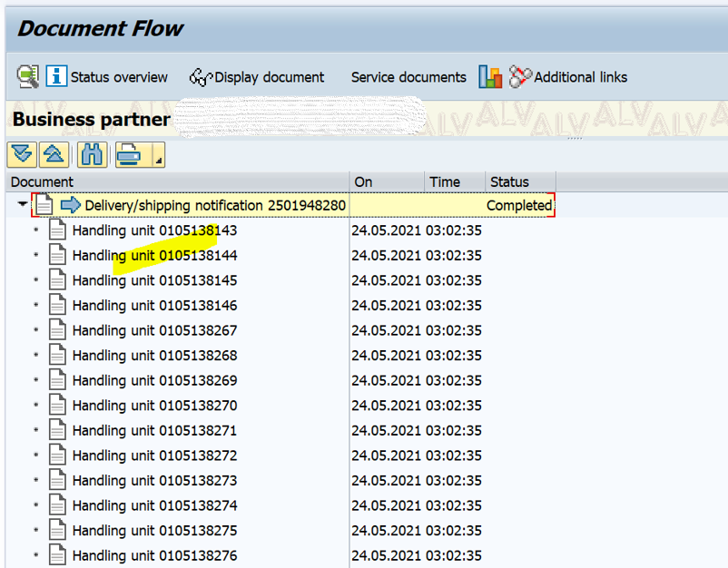Select the Completed status cell

518,205
